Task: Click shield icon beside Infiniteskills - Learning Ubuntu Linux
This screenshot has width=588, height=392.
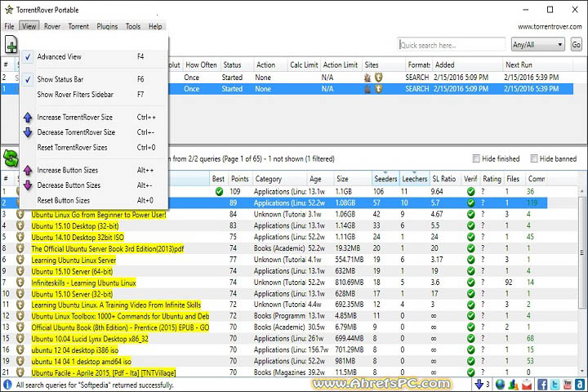Action: (x=20, y=282)
